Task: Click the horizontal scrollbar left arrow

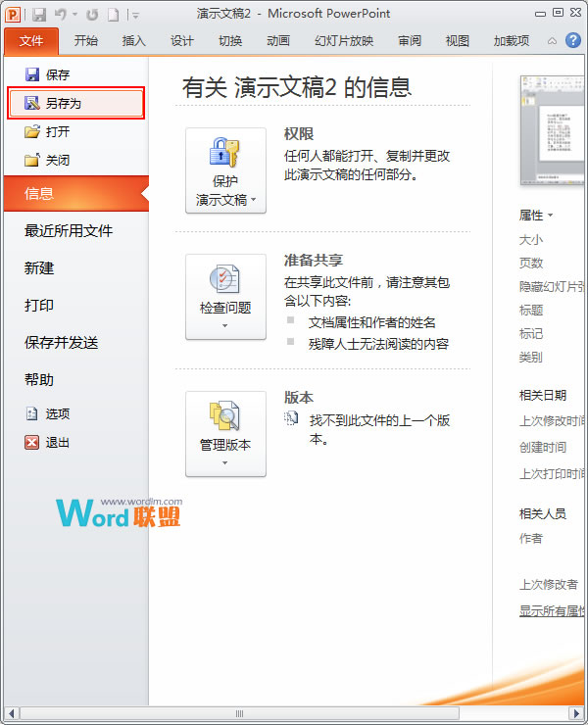Action: pyautogui.click(x=12, y=713)
